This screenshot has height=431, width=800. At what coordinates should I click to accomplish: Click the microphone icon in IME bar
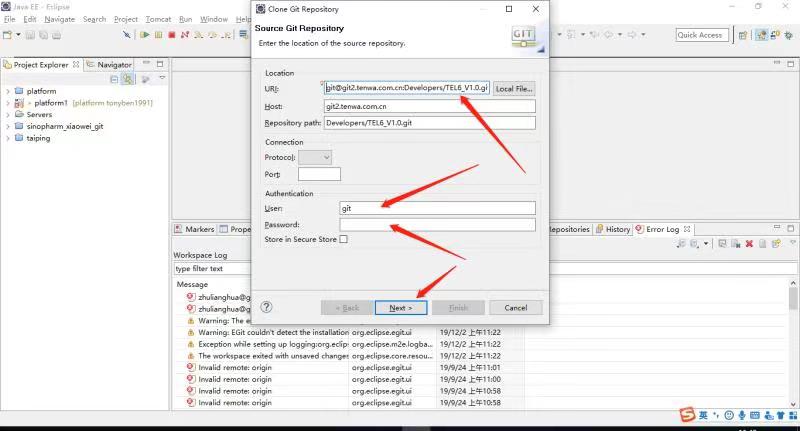(x=742, y=415)
